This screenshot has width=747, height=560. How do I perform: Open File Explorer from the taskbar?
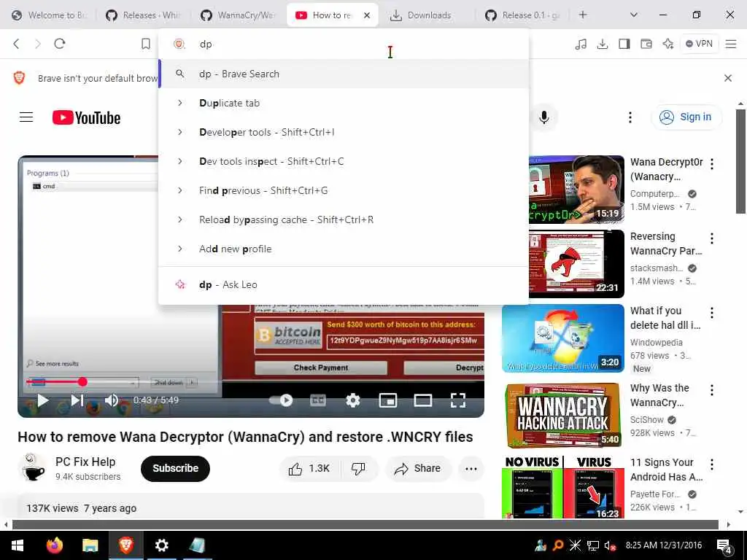90,545
